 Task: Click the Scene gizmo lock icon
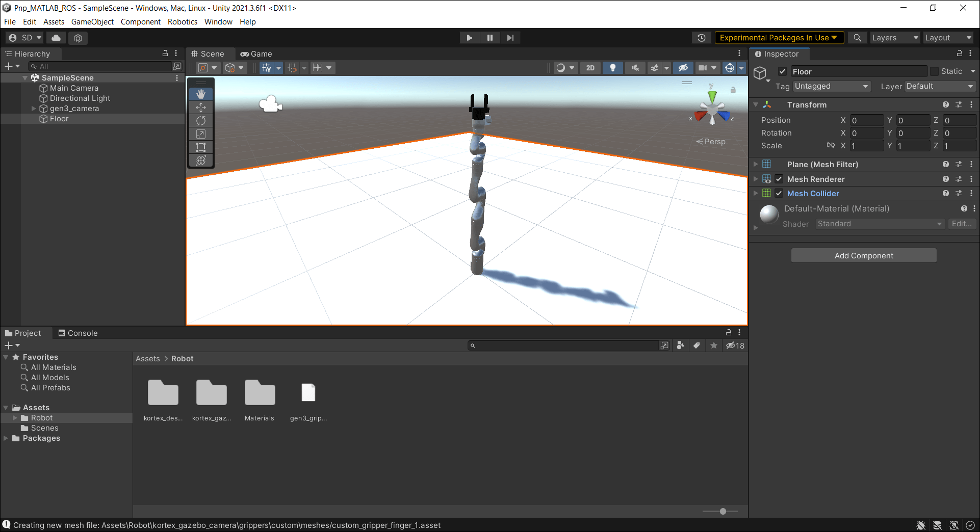pyautogui.click(x=733, y=90)
